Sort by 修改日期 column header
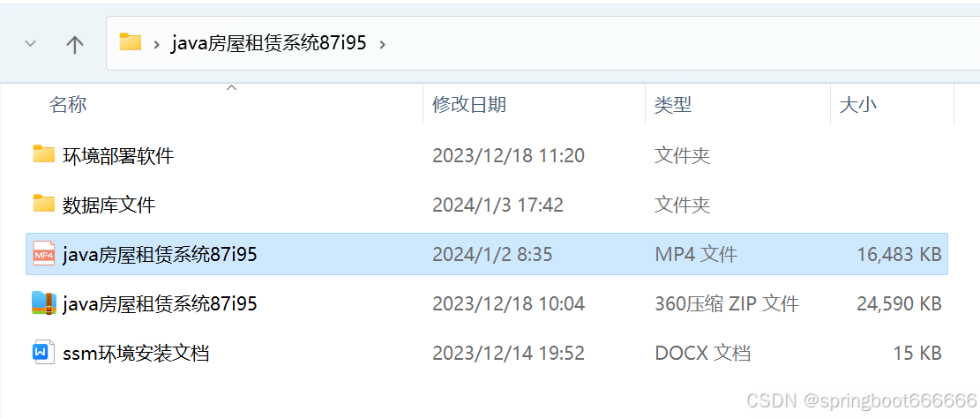This screenshot has width=980, height=418. pyautogui.click(x=469, y=104)
